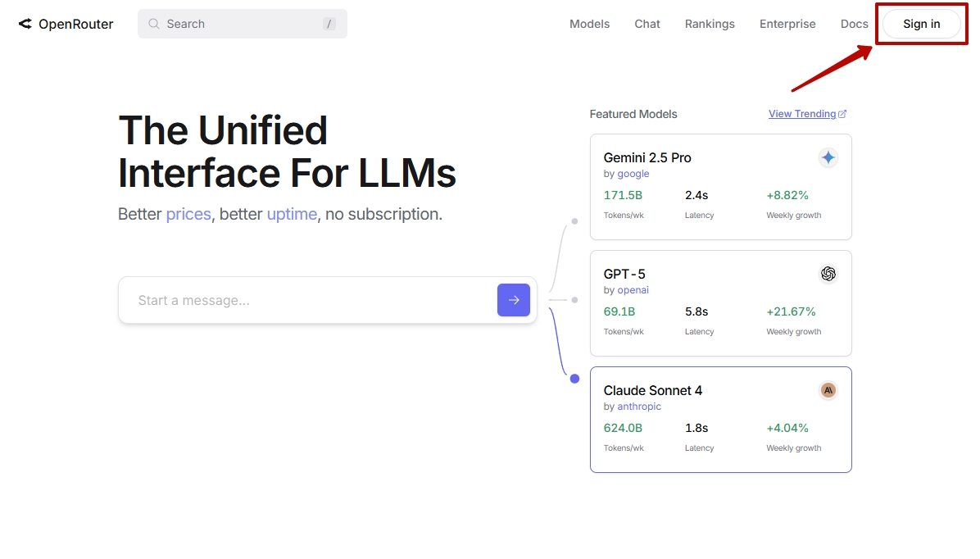
Task: Click the slash shortcut key badge
Action: coord(329,24)
